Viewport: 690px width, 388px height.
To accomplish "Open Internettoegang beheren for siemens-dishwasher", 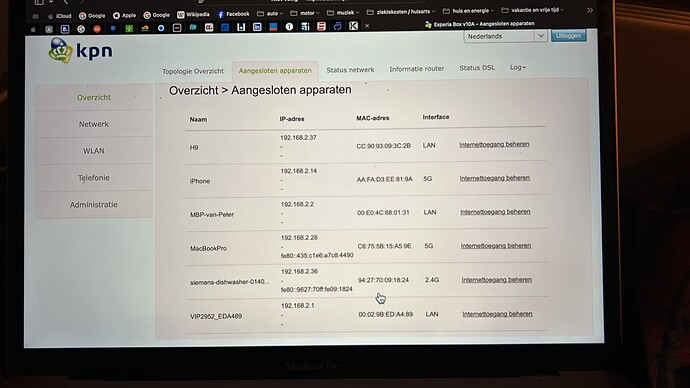I will [x=496, y=280].
